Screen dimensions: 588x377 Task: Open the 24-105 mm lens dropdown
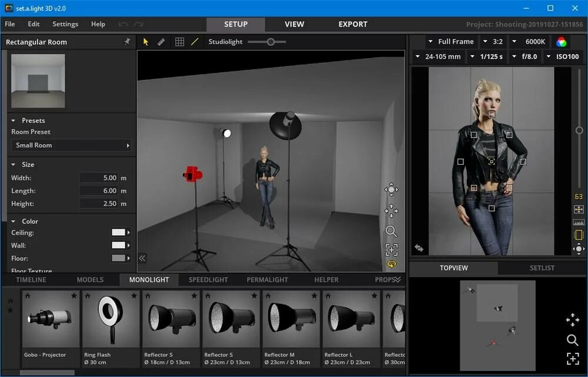point(438,56)
